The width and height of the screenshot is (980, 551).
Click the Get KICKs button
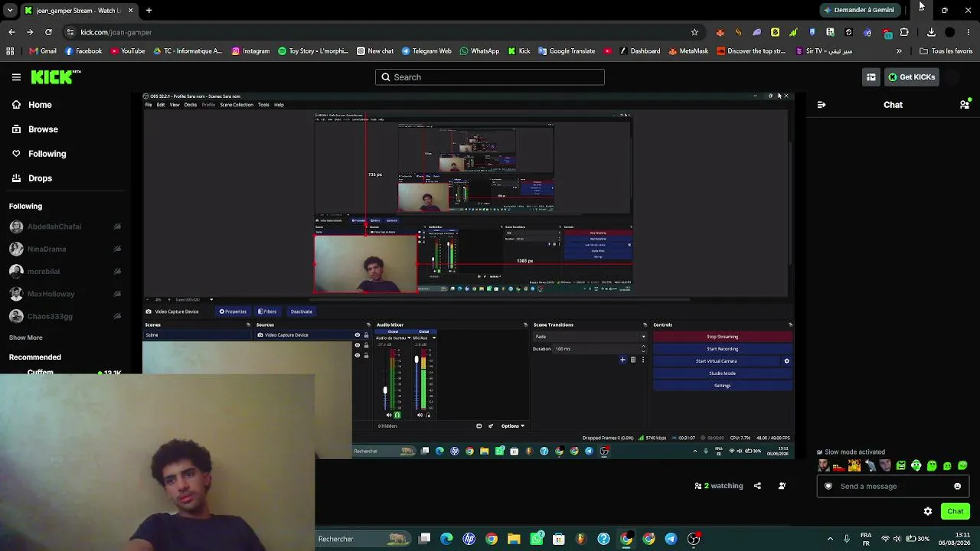[x=911, y=77]
